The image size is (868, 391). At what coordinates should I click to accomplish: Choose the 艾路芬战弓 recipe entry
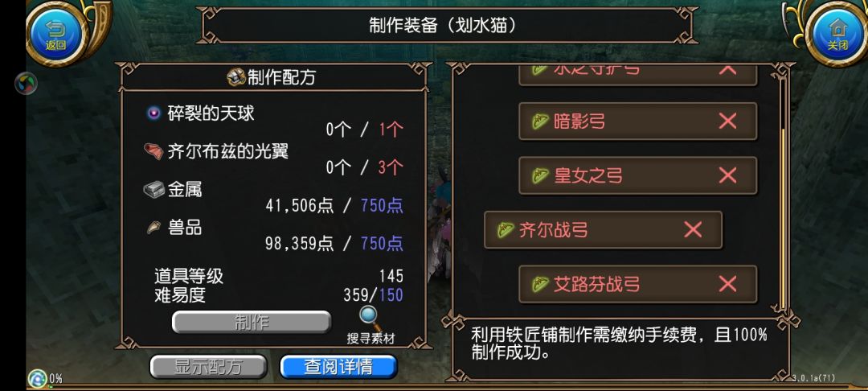pos(637,284)
